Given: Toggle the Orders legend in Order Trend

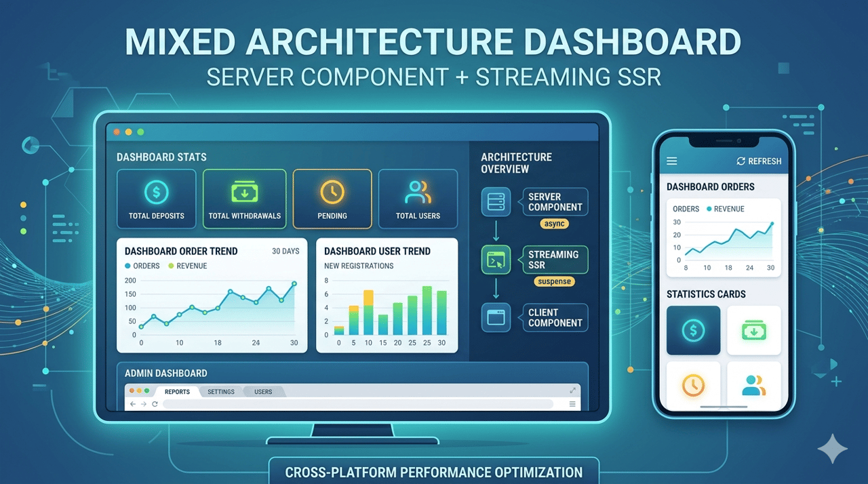Looking at the screenshot, I should pos(142,266).
